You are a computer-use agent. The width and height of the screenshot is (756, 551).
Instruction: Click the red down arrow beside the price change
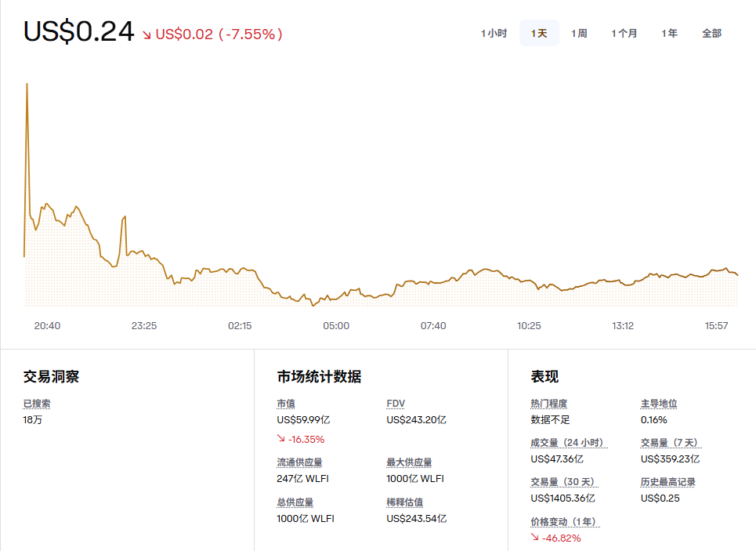point(147,34)
